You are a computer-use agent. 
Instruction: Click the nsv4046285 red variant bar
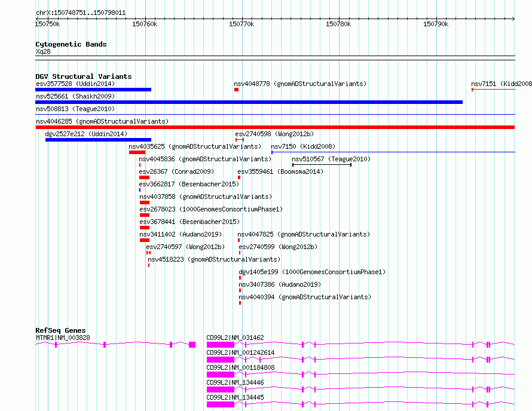tap(275, 127)
